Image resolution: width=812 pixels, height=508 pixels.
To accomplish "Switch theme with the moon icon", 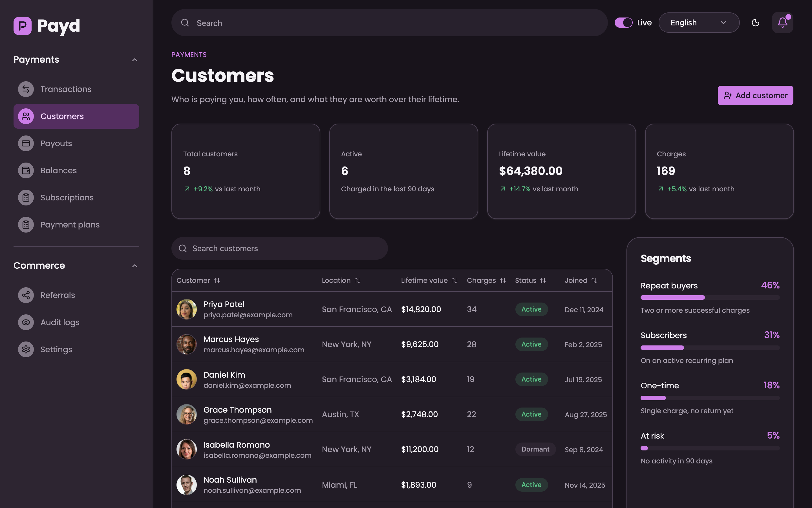I will tap(756, 23).
